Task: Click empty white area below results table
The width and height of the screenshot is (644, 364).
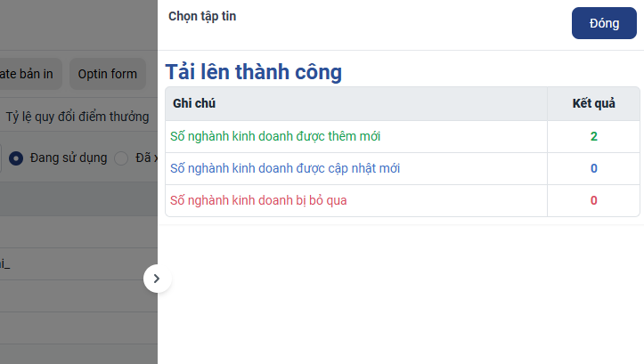Action: [401, 294]
